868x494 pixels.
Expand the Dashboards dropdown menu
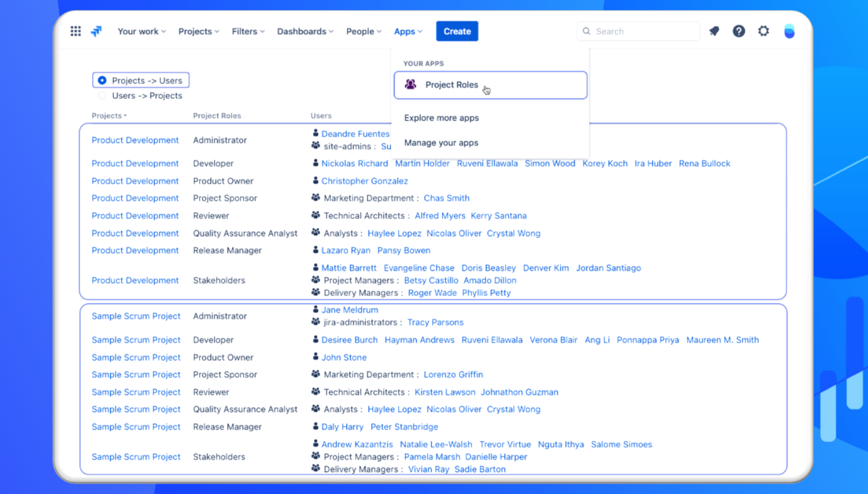[x=305, y=32]
